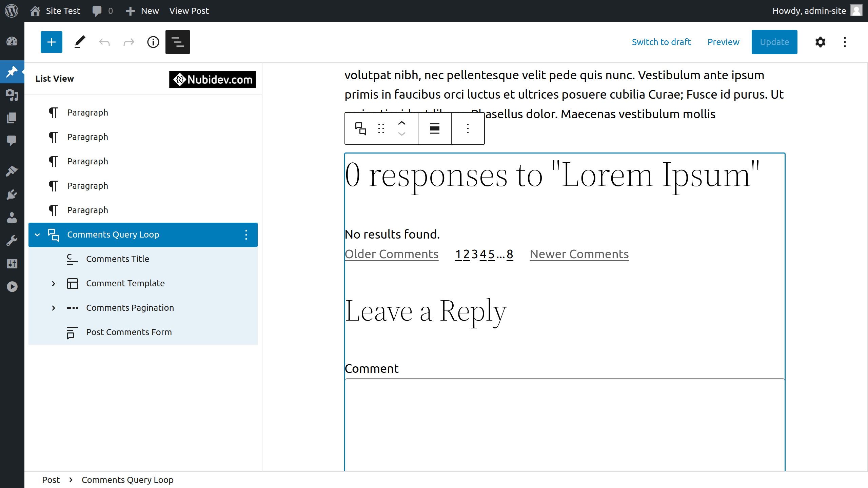Viewport: 868px width, 488px height.
Task: Expand the Comments Pagination item
Action: 53,308
